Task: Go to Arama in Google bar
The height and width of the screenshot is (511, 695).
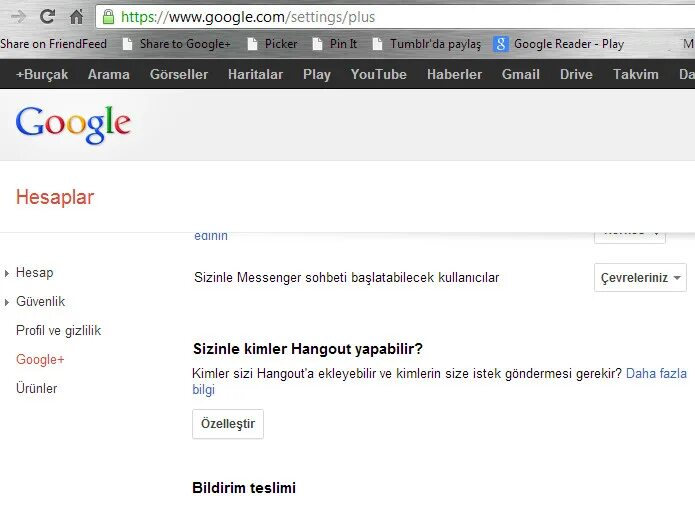Action: (x=109, y=74)
